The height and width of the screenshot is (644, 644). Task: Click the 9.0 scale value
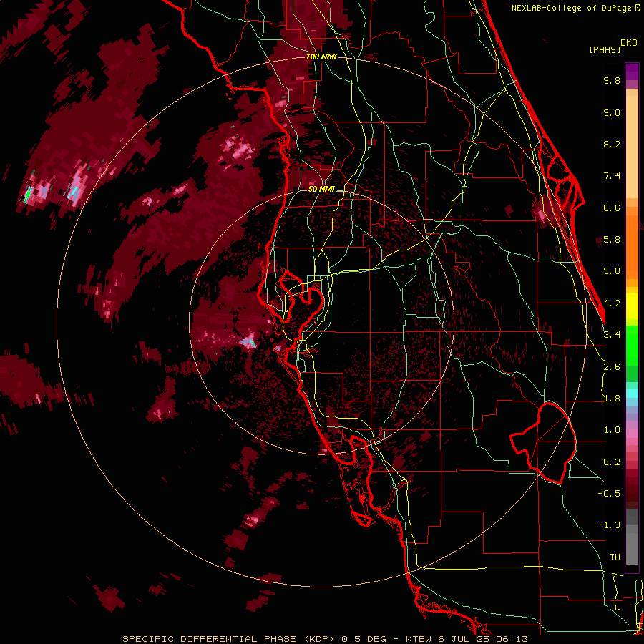(612, 112)
